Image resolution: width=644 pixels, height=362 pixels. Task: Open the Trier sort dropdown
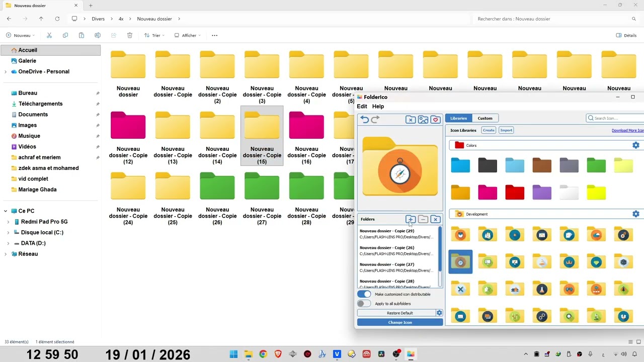[x=154, y=35]
